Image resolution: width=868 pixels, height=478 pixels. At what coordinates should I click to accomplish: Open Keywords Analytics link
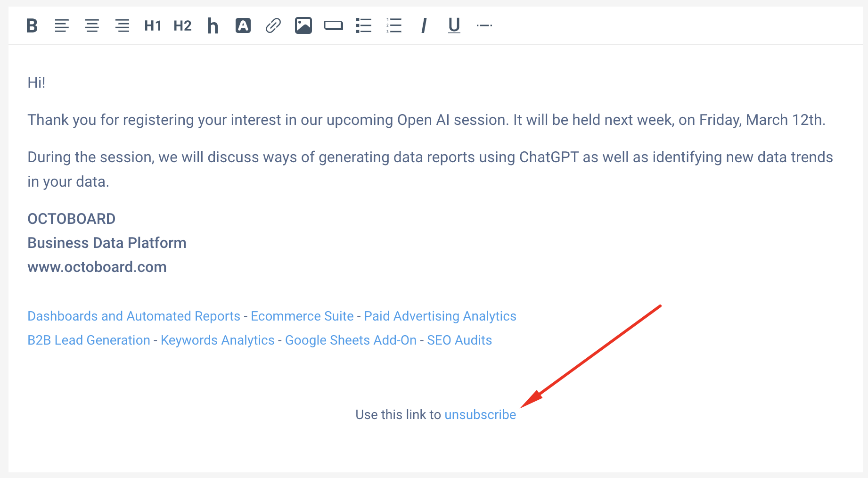(218, 340)
